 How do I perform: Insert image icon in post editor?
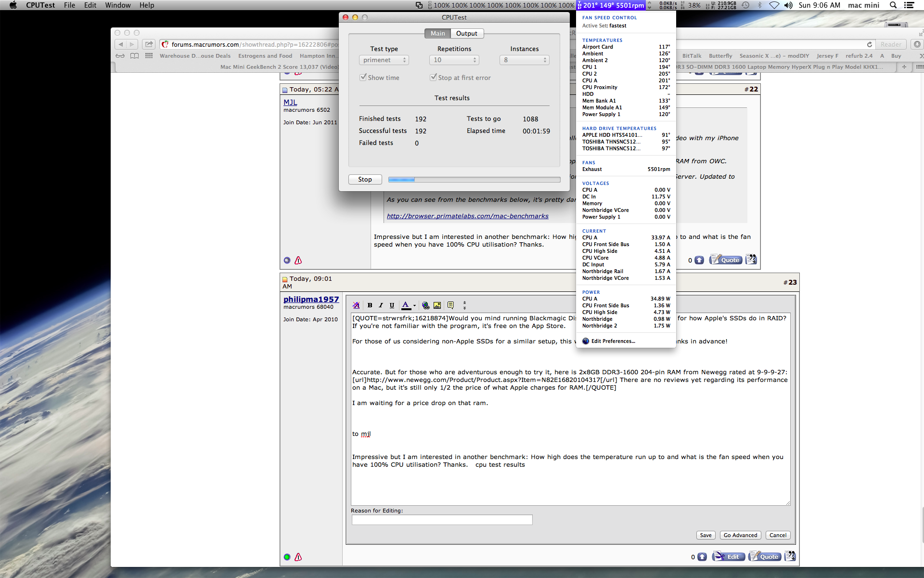(437, 305)
